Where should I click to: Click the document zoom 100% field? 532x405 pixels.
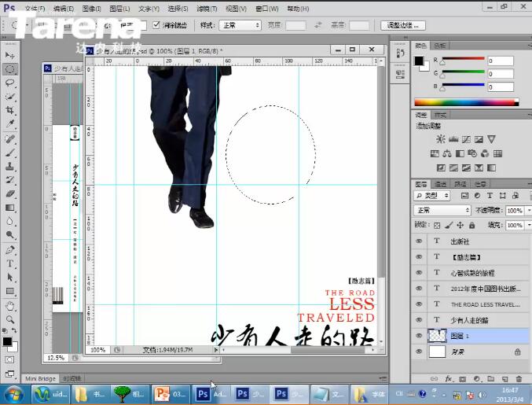click(x=98, y=350)
